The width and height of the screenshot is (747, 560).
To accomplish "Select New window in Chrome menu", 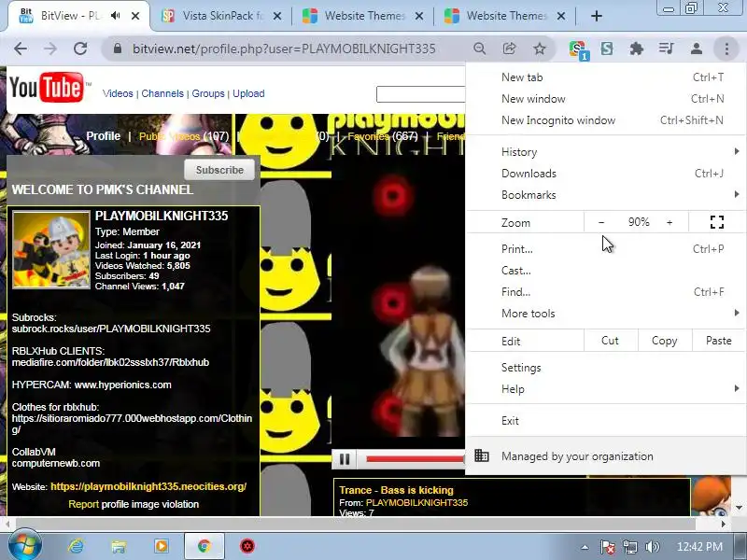I will click(x=605, y=99).
